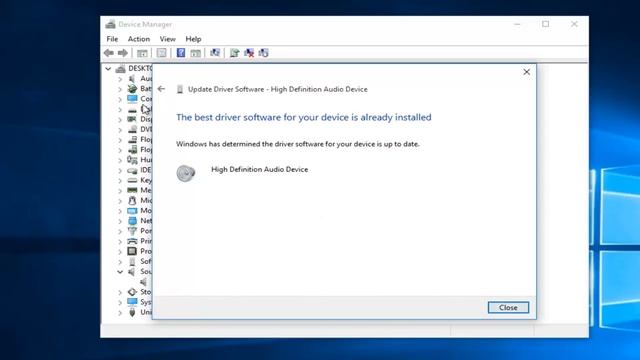Click 'Windows has determined the driver software' message
The width and height of the screenshot is (640, 360).
click(x=298, y=144)
